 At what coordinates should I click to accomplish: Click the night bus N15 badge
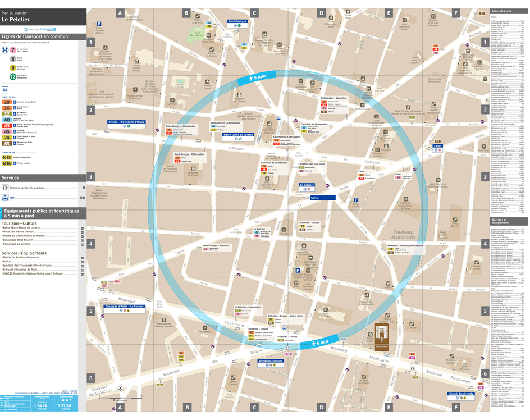pyautogui.click(x=7, y=157)
